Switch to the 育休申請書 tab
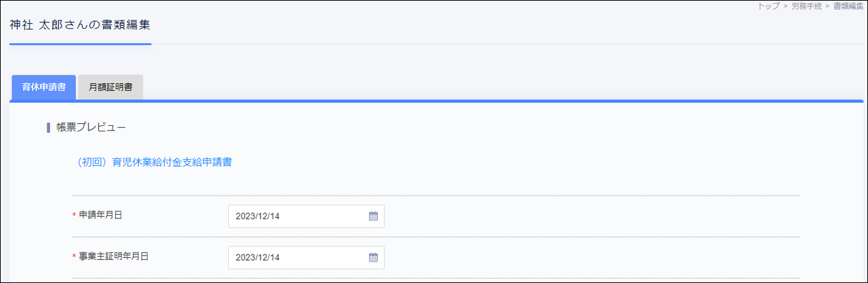 [44, 87]
